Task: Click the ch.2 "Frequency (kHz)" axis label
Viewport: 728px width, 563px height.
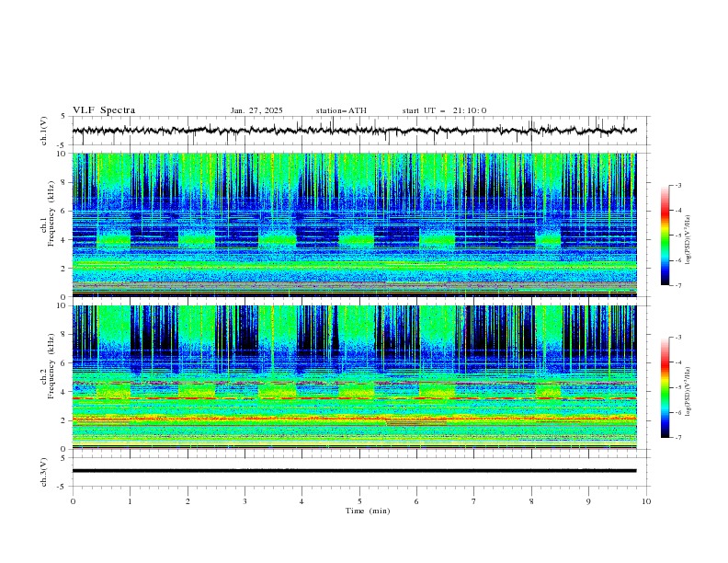Action: [x=51, y=365]
